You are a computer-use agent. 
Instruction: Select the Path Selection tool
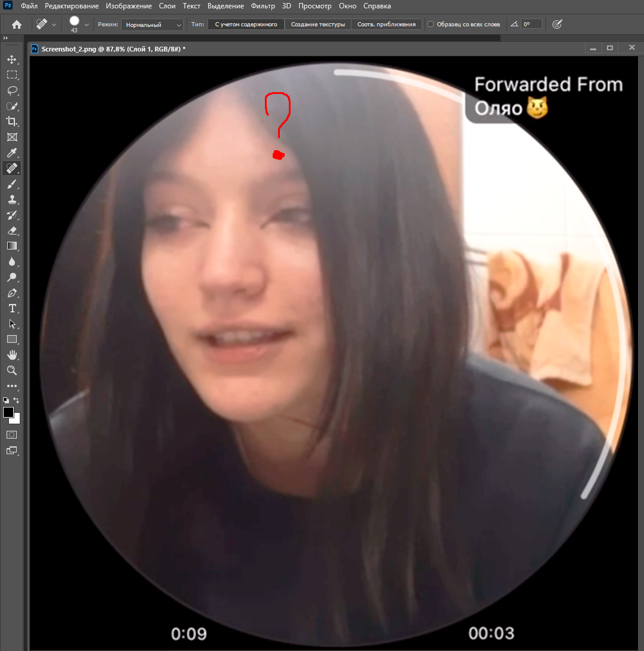click(11, 324)
